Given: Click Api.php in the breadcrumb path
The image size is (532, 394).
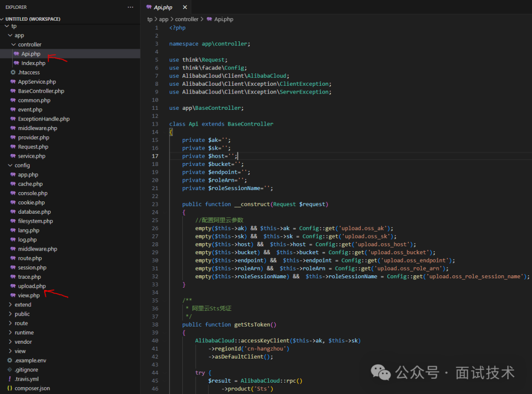Looking at the screenshot, I should click(224, 19).
